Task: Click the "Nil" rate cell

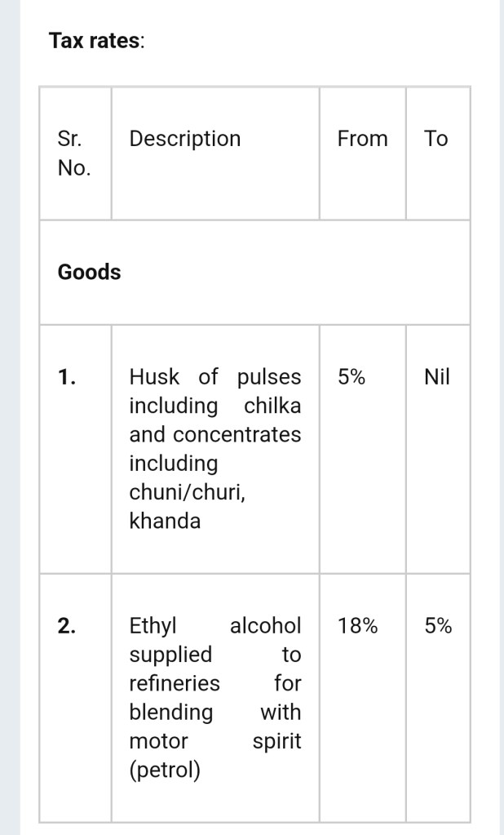Action: click(x=437, y=377)
